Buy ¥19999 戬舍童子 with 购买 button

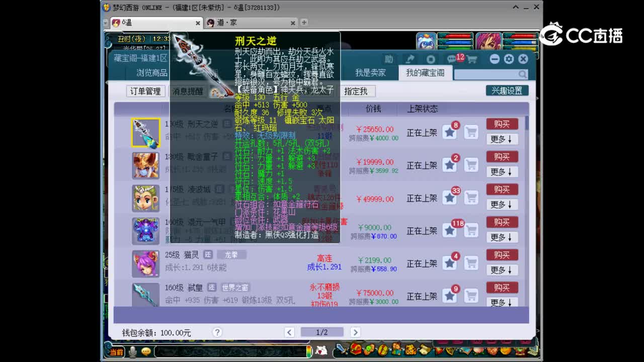click(x=502, y=157)
